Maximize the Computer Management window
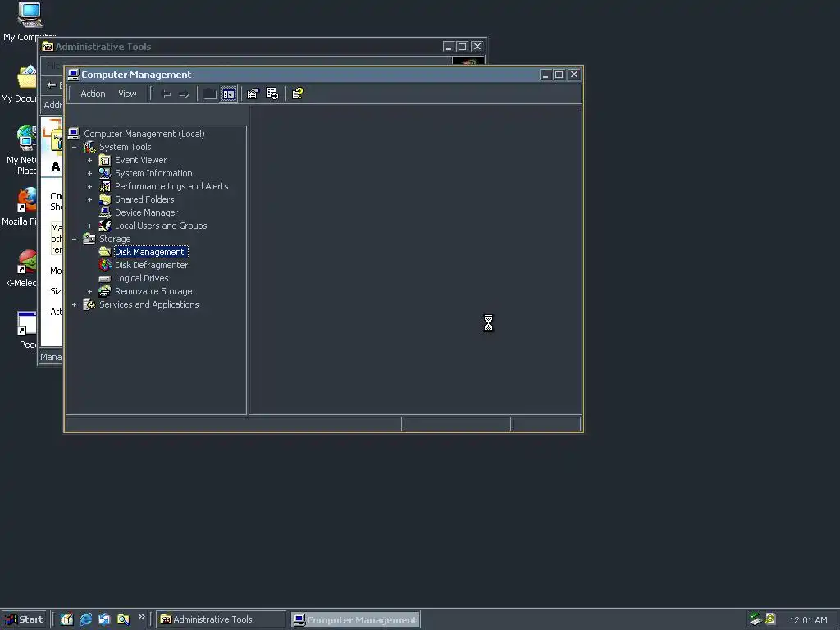This screenshot has height=630, width=840. pyautogui.click(x=559, y=75)
